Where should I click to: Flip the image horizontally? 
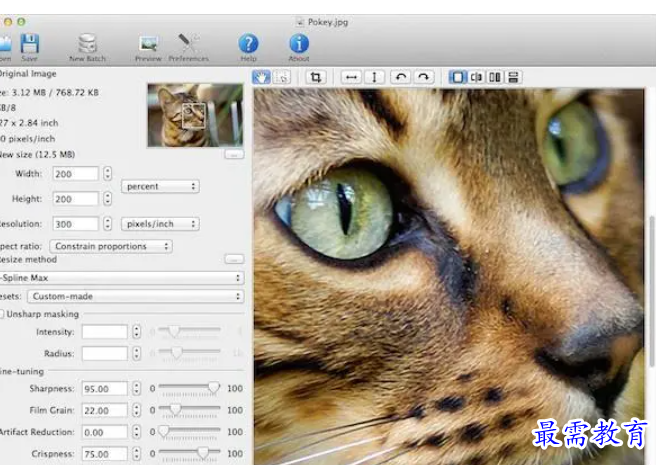pyautogui.click(x=351, y=77)
